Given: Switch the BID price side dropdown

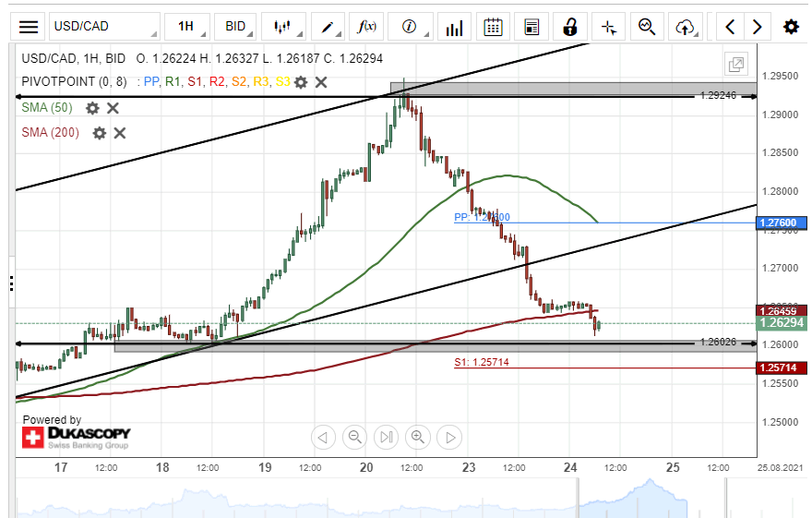Looking at the screenshot, I should 235,27.
